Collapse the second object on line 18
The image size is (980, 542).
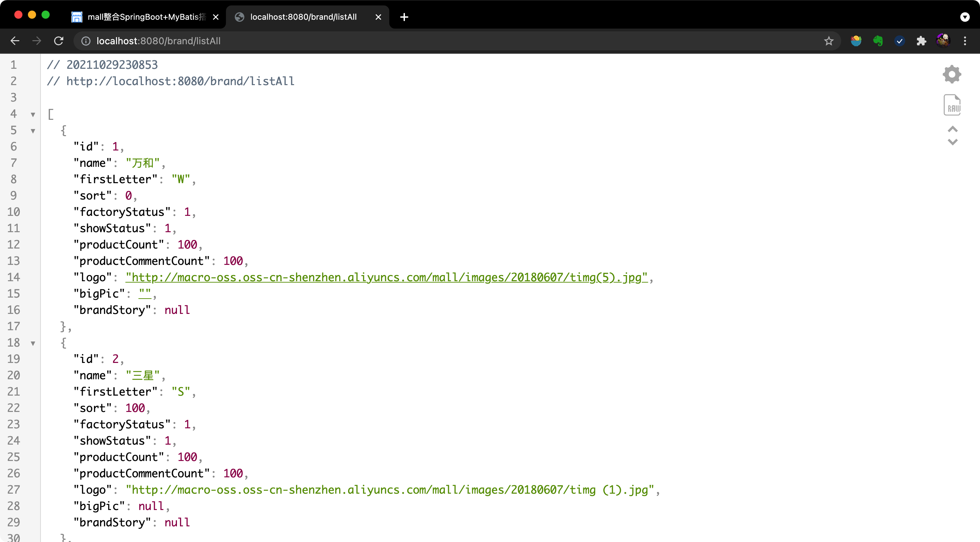33,343
